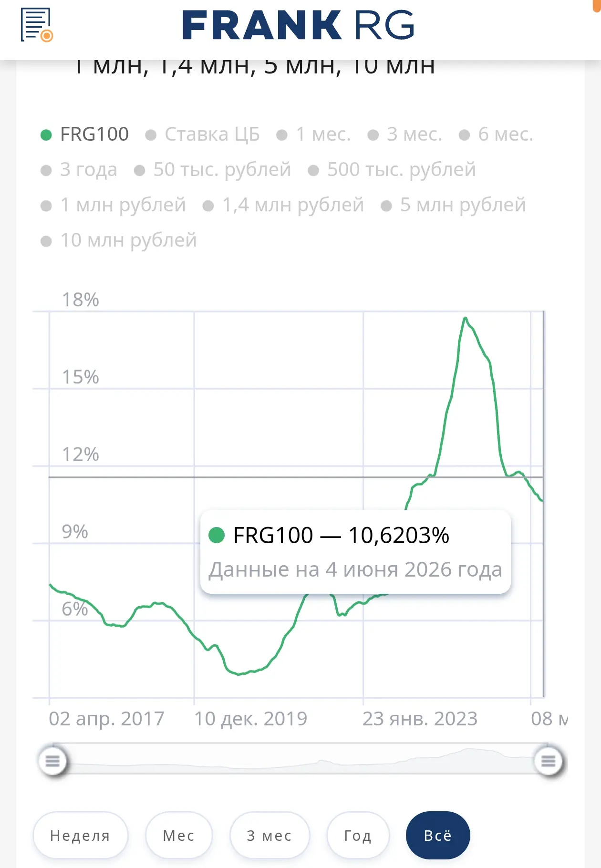The image size is (601, 868).
Task: Enable the 3 мес. legend item
Action: (405, 134)
